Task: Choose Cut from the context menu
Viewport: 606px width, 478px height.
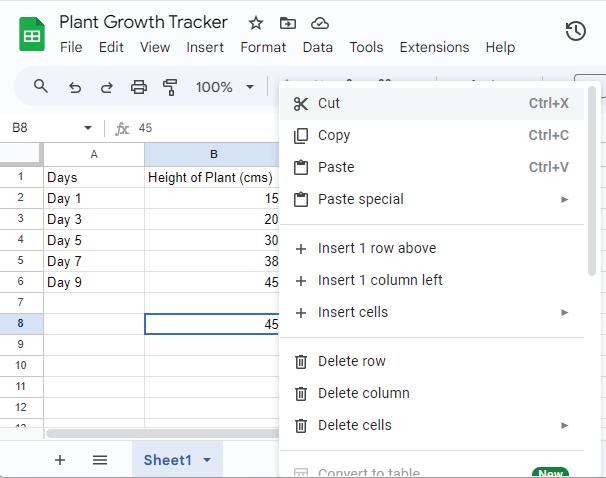Action: 329,103
